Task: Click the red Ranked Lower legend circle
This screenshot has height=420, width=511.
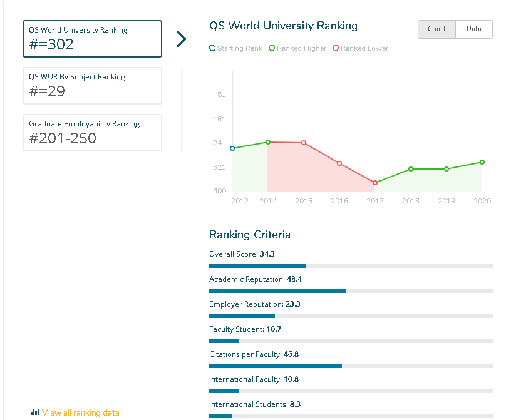Action: (x=336, y=48)
